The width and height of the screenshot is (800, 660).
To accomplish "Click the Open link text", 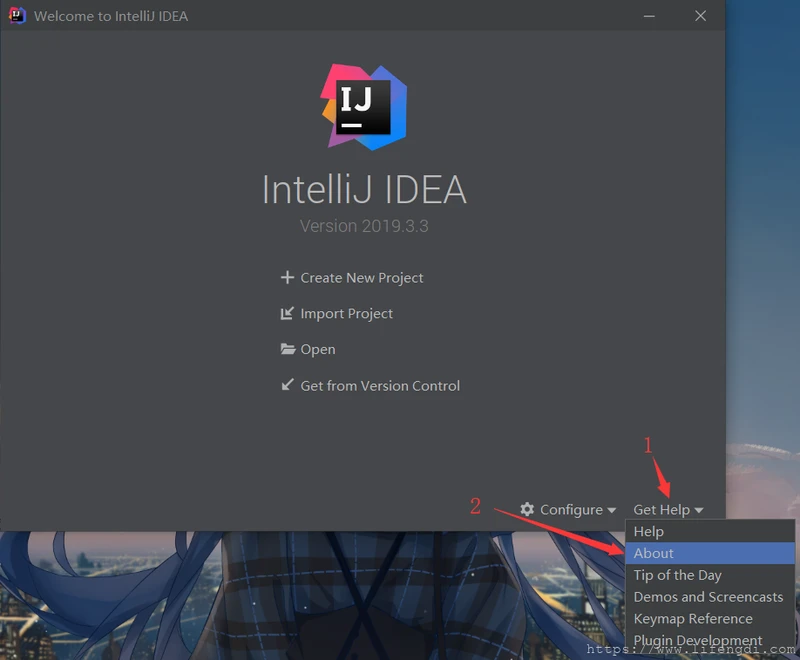I will (x=318, y=349).
